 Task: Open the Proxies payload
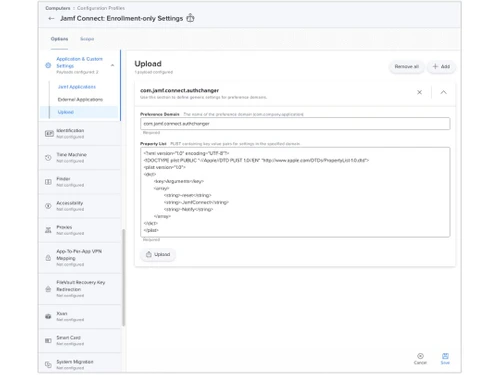coord(80,230)
